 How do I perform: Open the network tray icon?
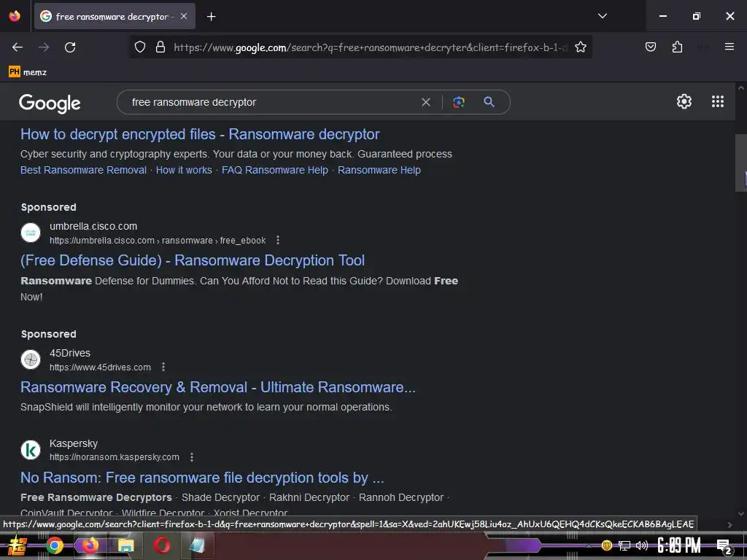click(624, 545)
